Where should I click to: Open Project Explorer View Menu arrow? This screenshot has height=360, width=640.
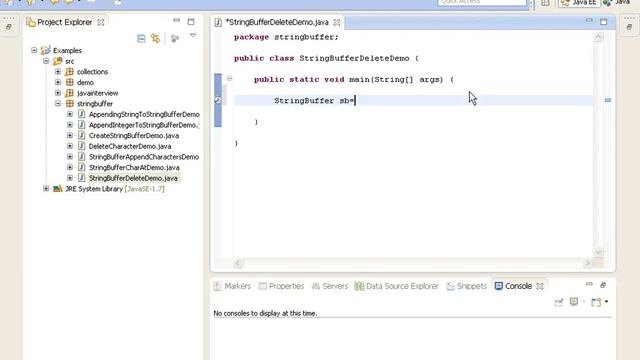click(x=193, y=36)
